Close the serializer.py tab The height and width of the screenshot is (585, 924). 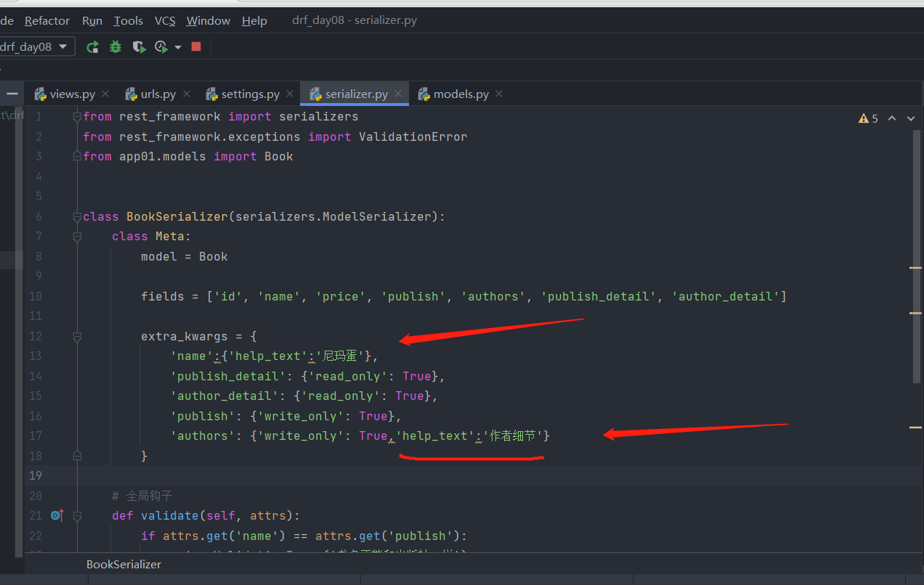pyautogui.click(x=398, y=94)
